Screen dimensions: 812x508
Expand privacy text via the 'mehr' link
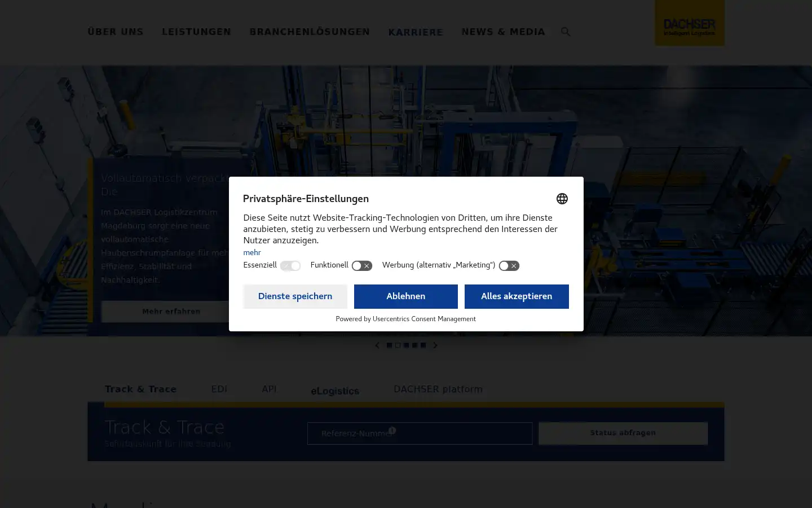252,252
